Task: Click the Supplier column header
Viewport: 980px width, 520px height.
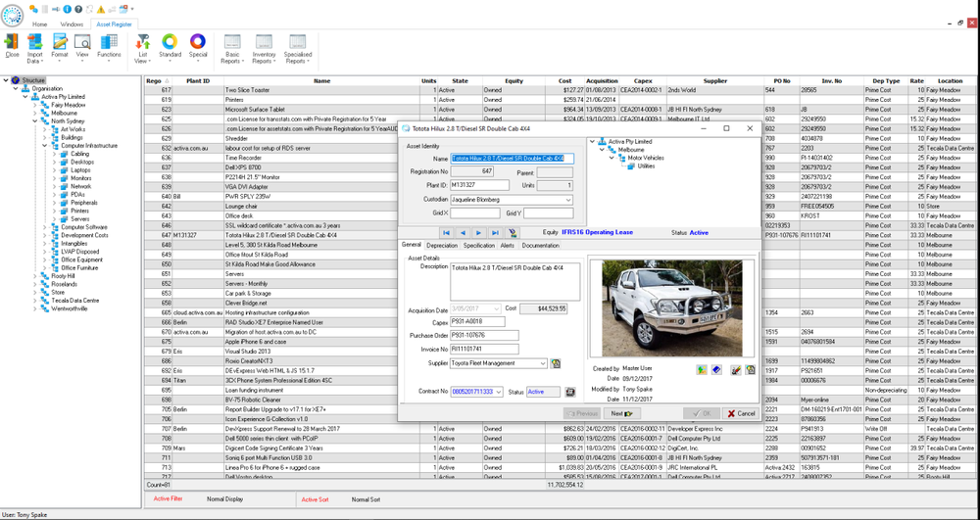Action: click(x=715, y=81)
